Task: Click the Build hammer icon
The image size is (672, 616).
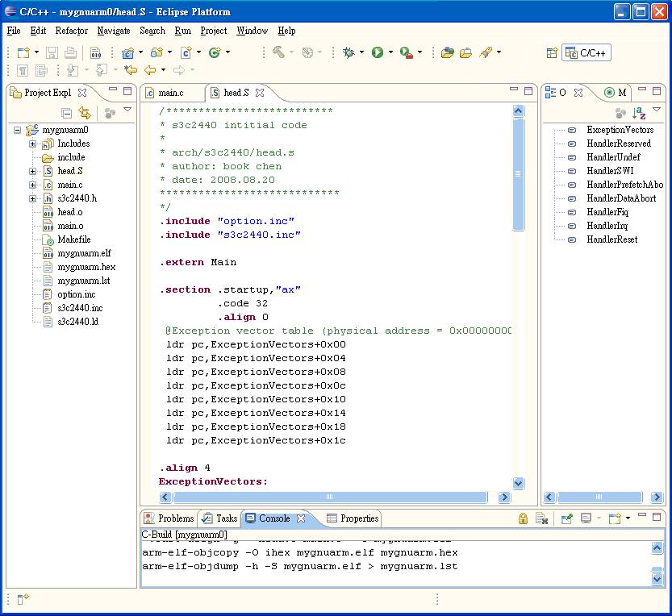Action: (x=278, y=52)
